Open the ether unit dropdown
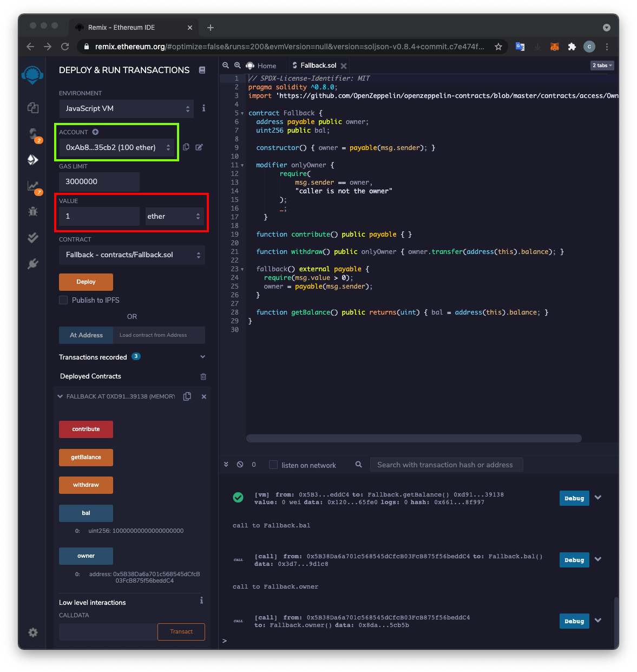The width and height of the screenshot is (637, 672). click(x=174, y=216)
